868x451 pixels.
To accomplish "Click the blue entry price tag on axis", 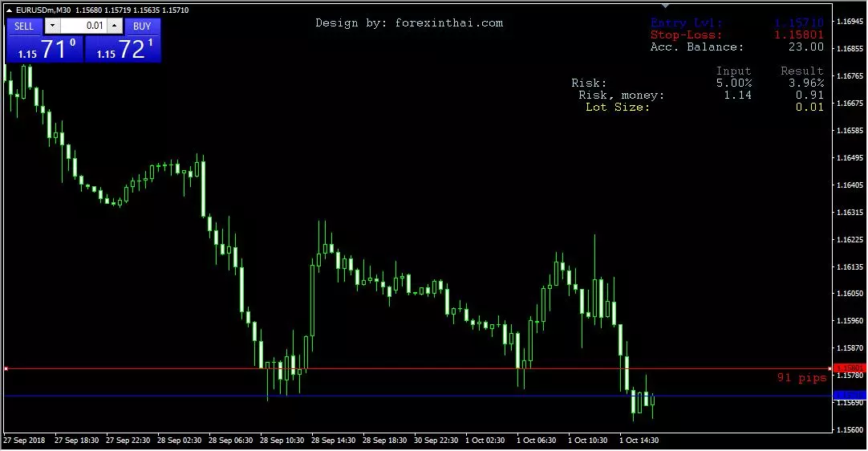I will pyautogui.click(x=850, y=395).
